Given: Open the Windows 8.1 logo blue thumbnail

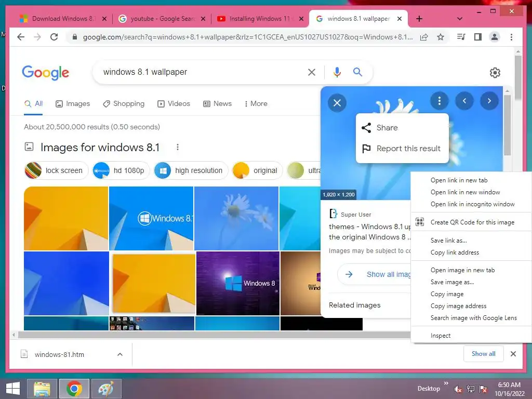Looking at the screenshot, I should (151, 218).
